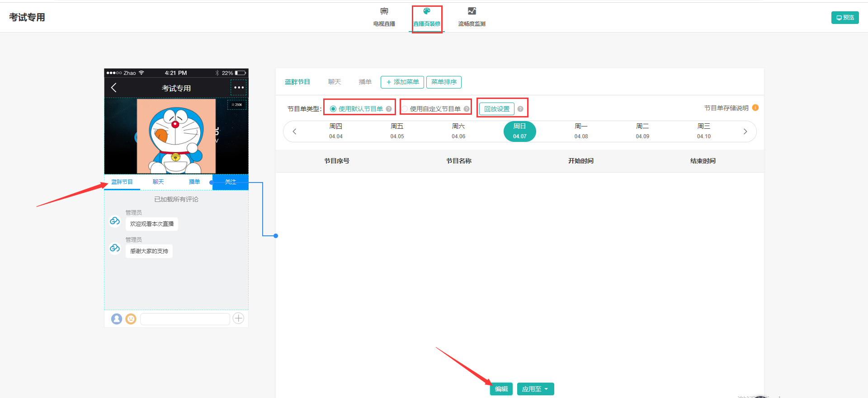This screenshot has height=398, width=868.
Task: Select the 直播页装修 palette icon
Action: click(427, 11)
